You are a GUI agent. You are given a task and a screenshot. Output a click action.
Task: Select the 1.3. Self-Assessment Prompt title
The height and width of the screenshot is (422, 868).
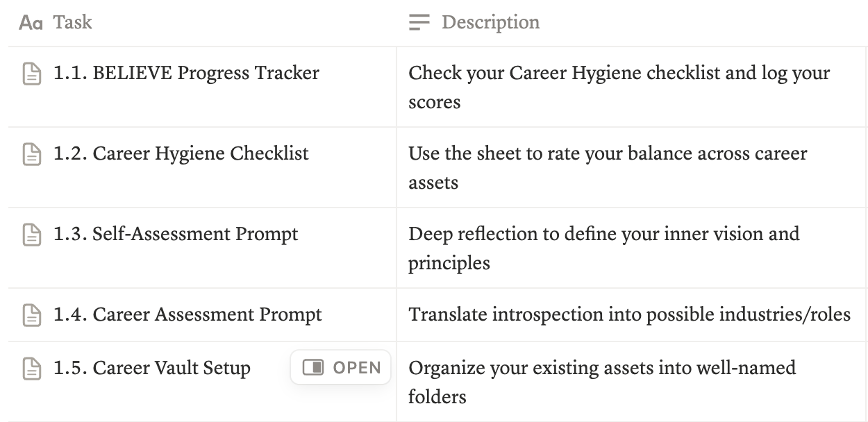[176, 235]
